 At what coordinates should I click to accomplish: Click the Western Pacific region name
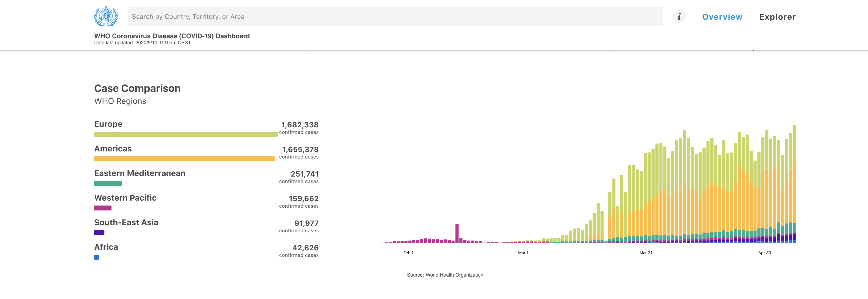pos(125,198)
